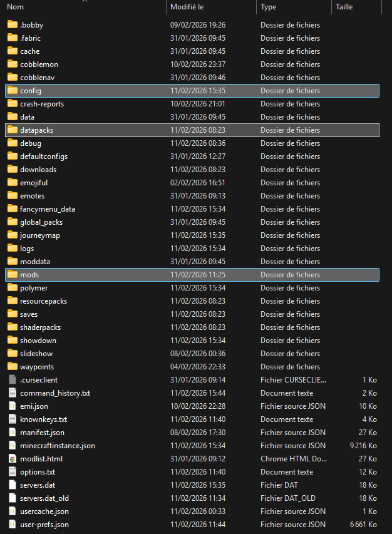Screen dimensions: 392x534
Task: Select the journeymap folder entry
Action: (x=39, y=235)
